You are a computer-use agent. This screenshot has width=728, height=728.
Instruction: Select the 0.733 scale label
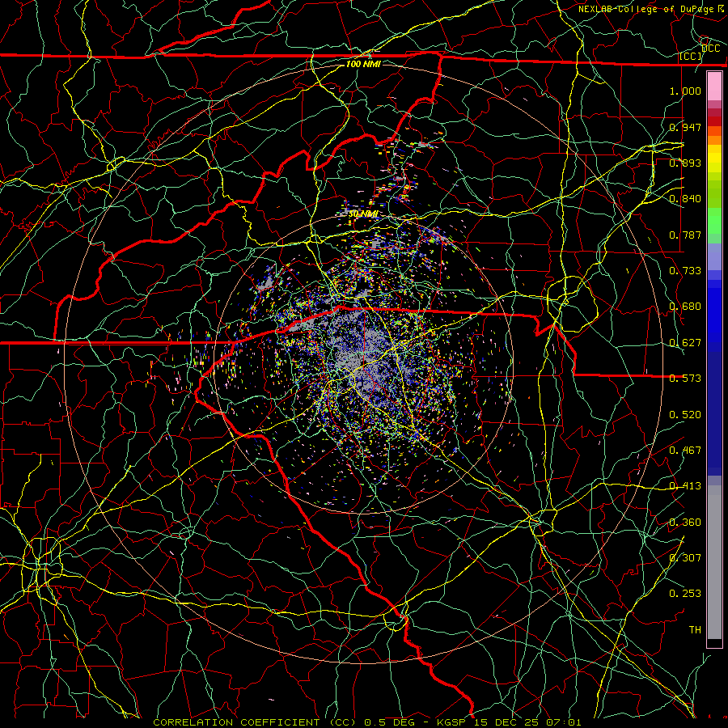685,270
